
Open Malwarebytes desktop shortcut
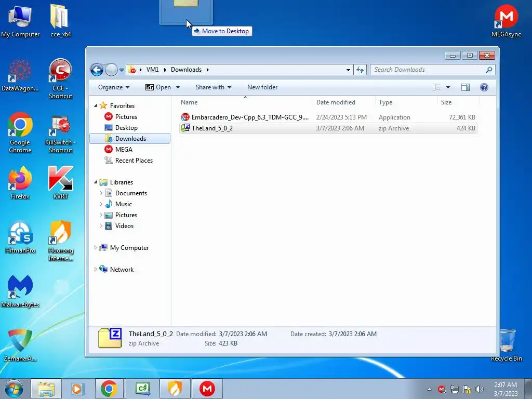[x=20, y=291]
